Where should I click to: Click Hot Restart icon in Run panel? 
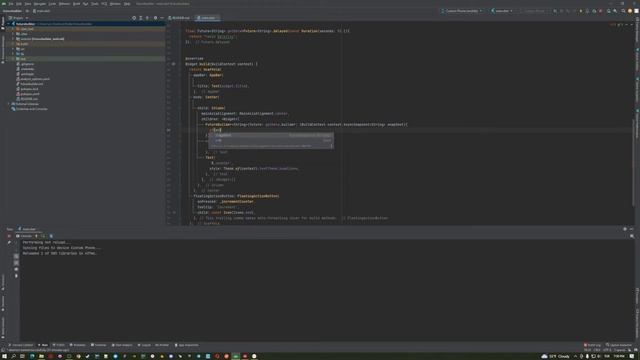click(43, 236)
